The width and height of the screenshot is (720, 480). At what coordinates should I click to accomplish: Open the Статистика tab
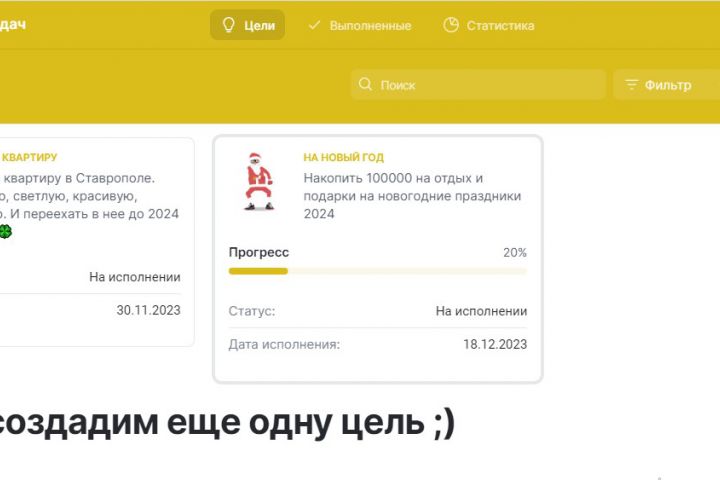(x=489, y=25)
